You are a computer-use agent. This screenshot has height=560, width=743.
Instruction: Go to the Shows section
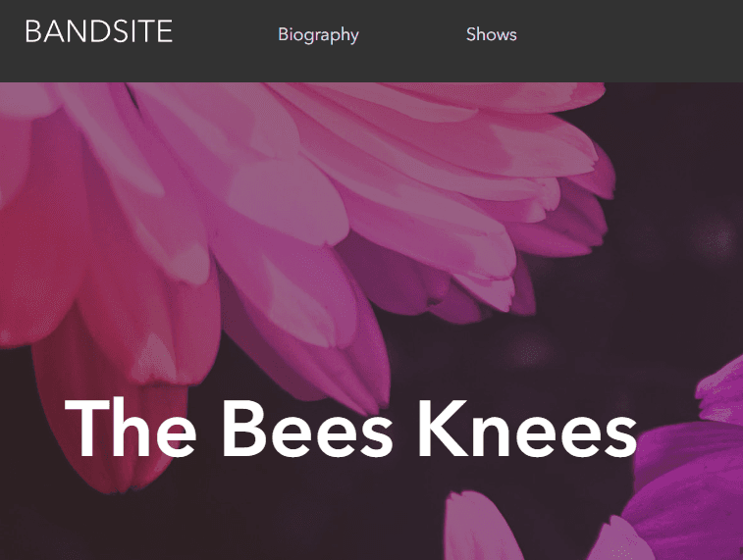[x=491, y=34]
